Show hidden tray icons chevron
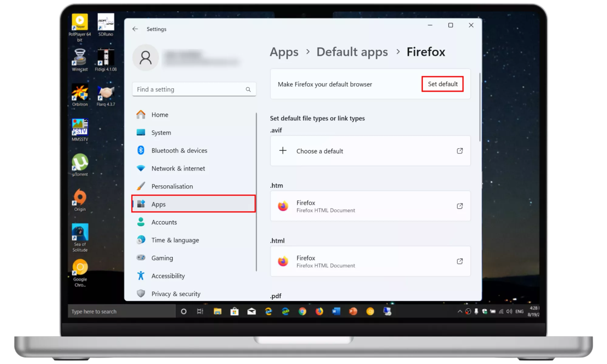The image size is (607, 364). pyautogui.click(x=460, y=312)
